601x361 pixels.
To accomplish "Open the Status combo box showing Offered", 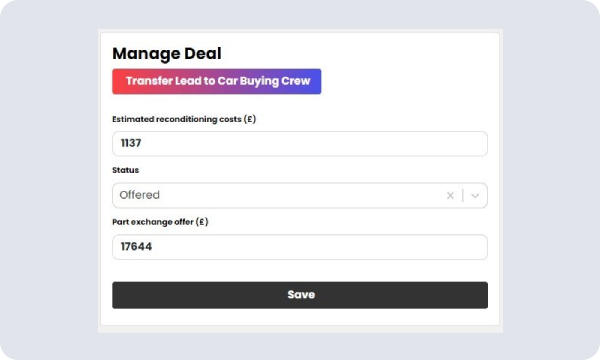I will click(300, 195).
